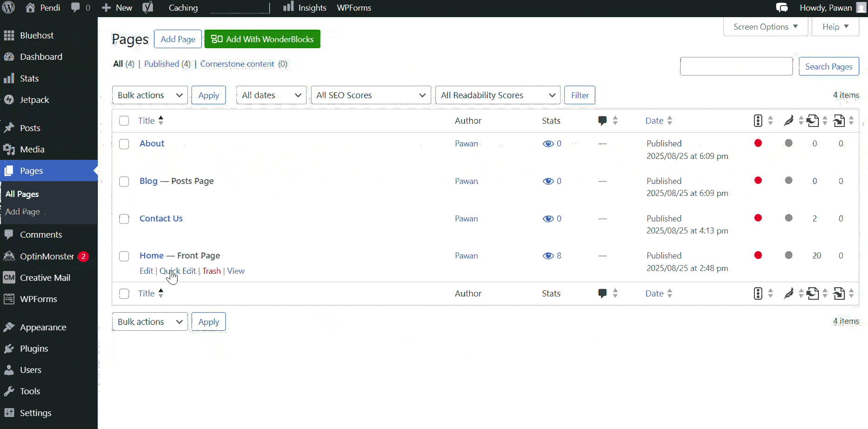868x429 pixels.
Task: Click the Bluehost icon in the sidebar
Action: [9, 35]
